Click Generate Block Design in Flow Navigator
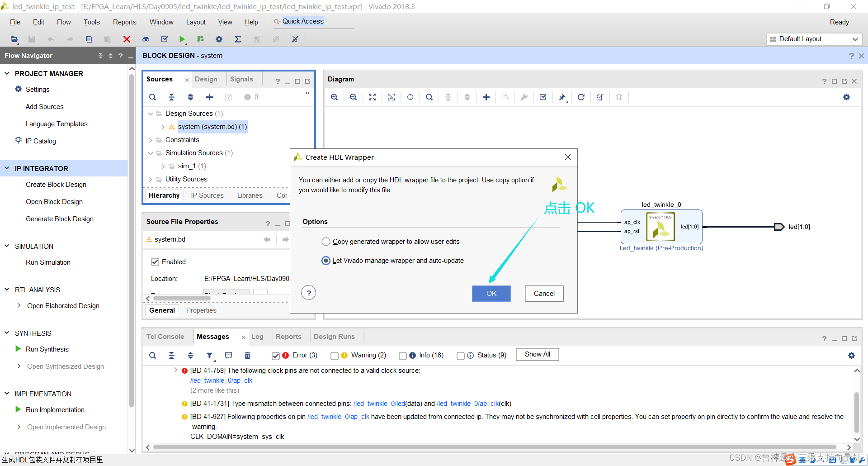Image resolution: width=868 pixels, height=466 pixels. coord(60,219)
